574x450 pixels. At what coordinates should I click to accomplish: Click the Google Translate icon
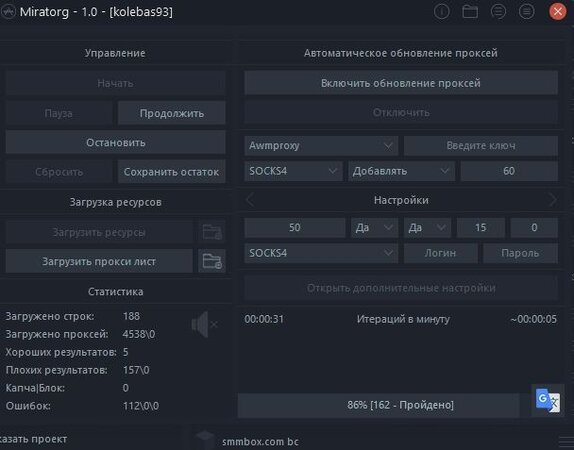[x=548, y=401]
